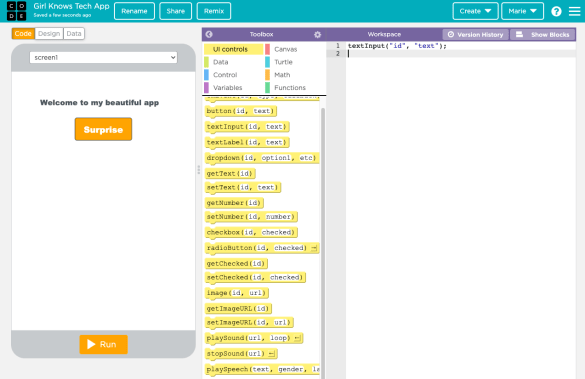The width and height of the screenshot is (585, 379).
Task: Open the help question mark icon
Action: coord(556,11)
